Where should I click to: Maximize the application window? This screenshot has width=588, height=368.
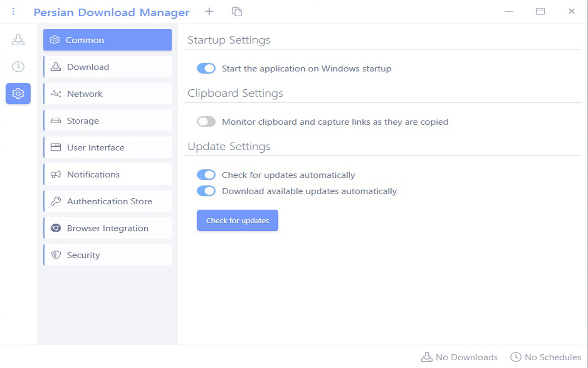[x=540, y=11]
